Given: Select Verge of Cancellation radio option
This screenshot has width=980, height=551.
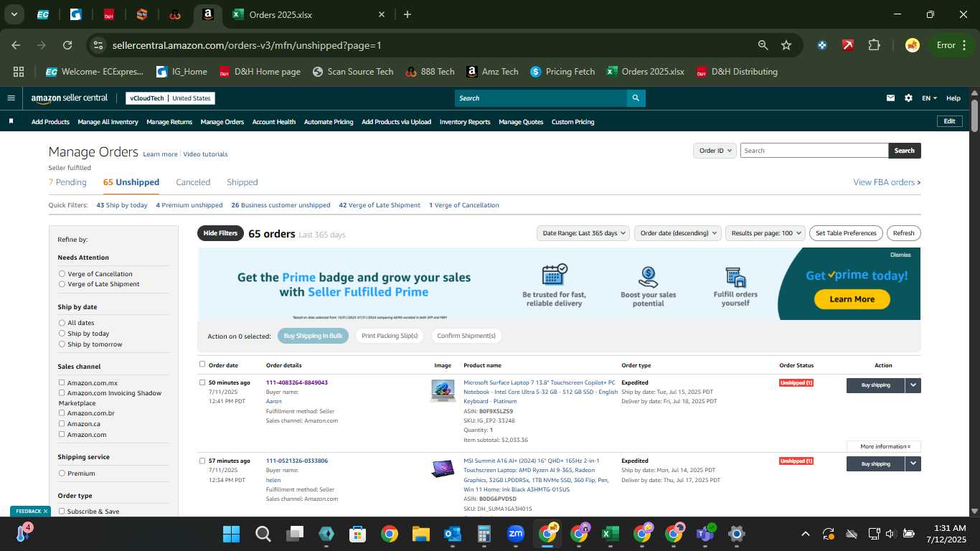Looking at the screenshot, I should (62, 274).
